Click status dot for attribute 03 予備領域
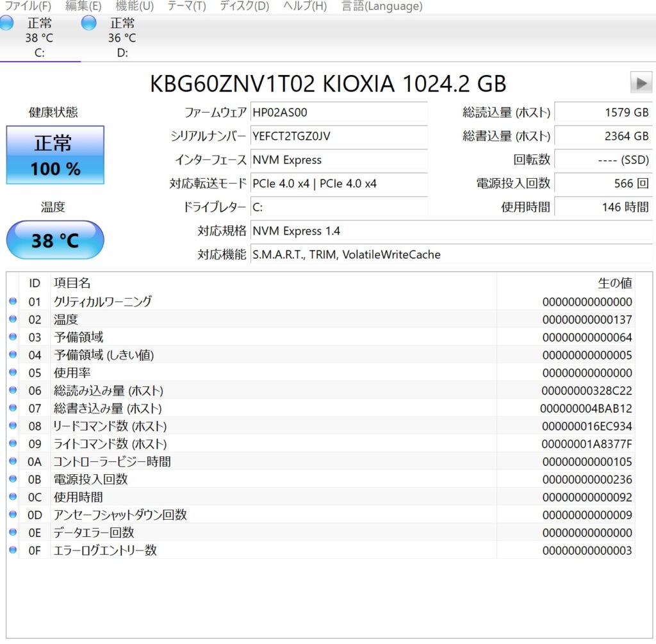 (x=13, y=337)
